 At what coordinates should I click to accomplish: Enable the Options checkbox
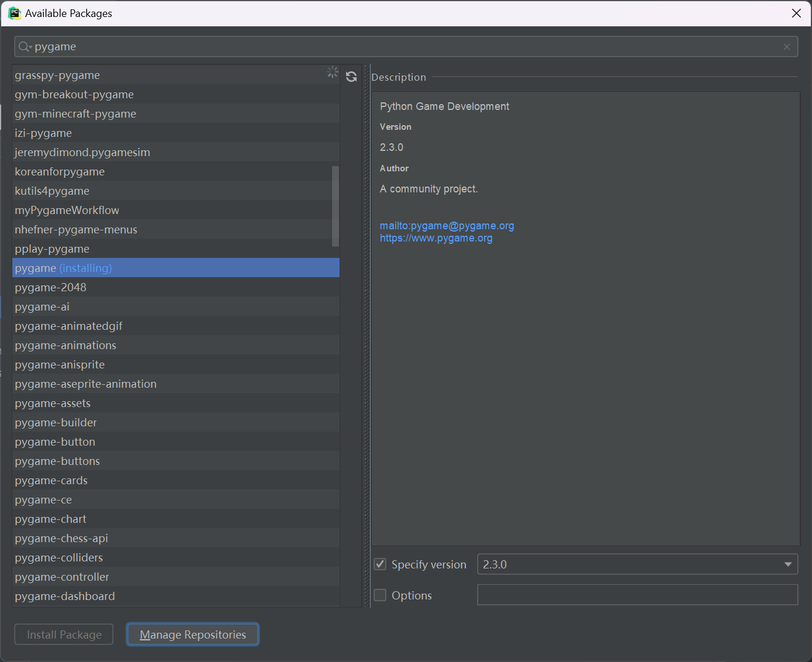(x=380, y=595)
